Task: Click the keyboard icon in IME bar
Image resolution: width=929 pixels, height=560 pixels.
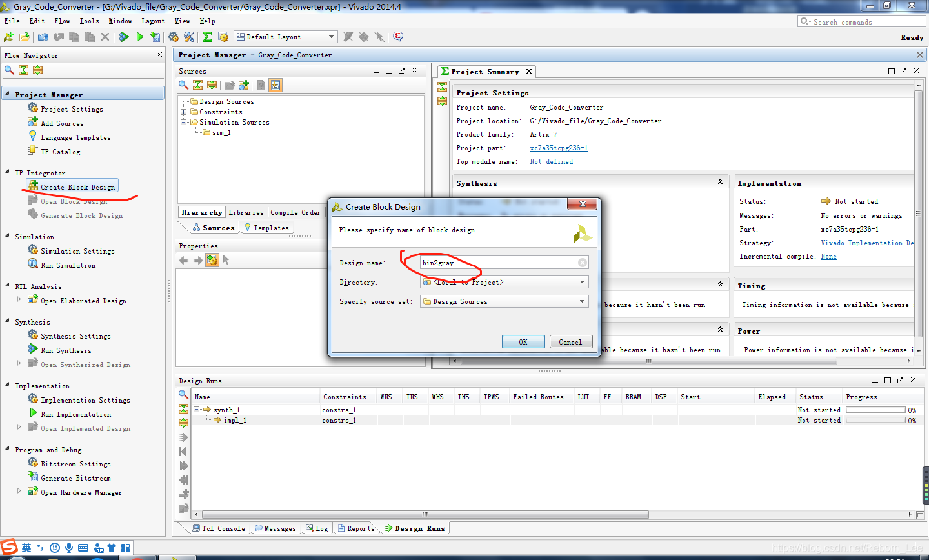Action: point(83,548)
